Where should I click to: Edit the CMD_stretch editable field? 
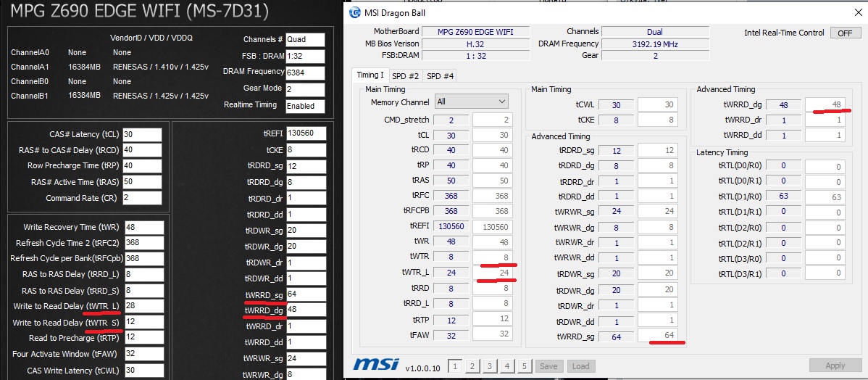pos(493,120)
